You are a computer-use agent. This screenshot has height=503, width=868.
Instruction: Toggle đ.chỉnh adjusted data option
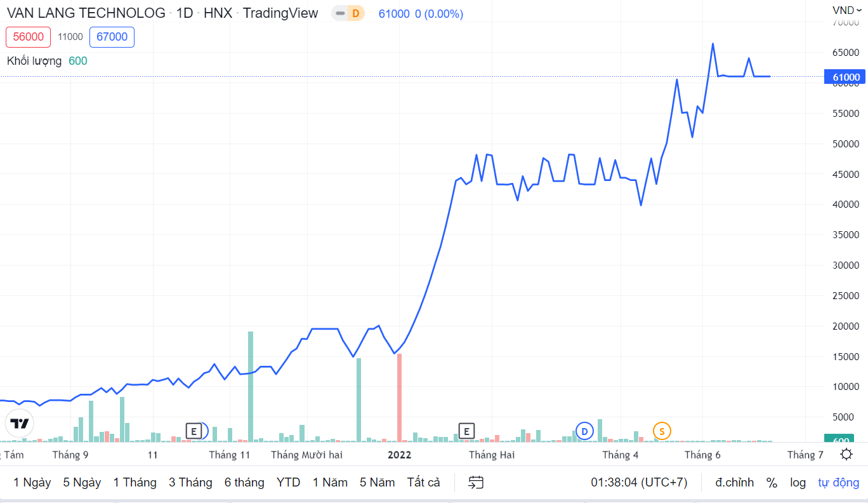pos(735,483)
